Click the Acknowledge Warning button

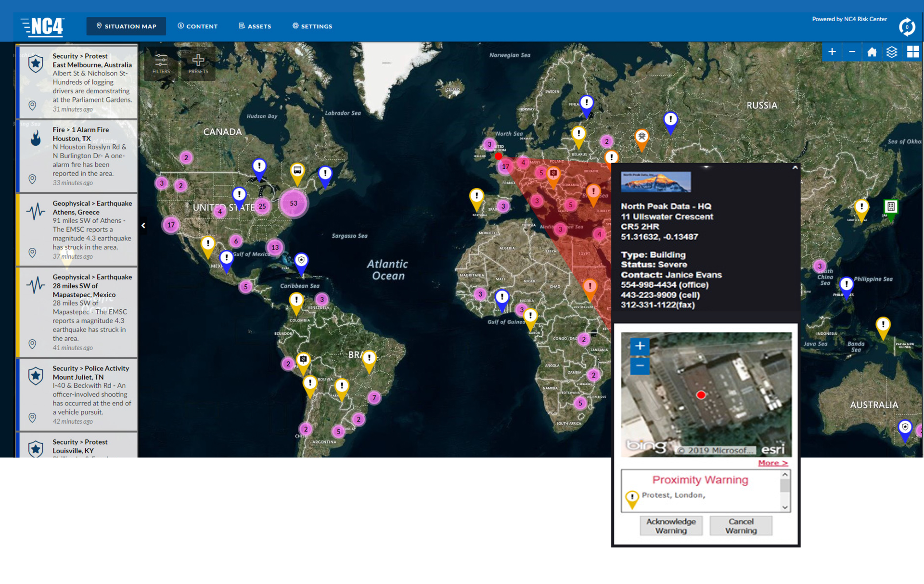(671, 525)
